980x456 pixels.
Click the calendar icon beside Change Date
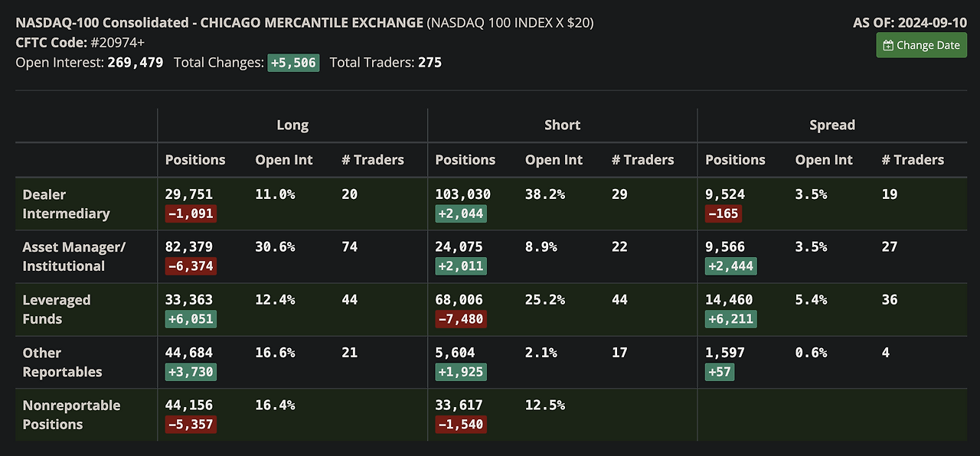coord(888,45)
